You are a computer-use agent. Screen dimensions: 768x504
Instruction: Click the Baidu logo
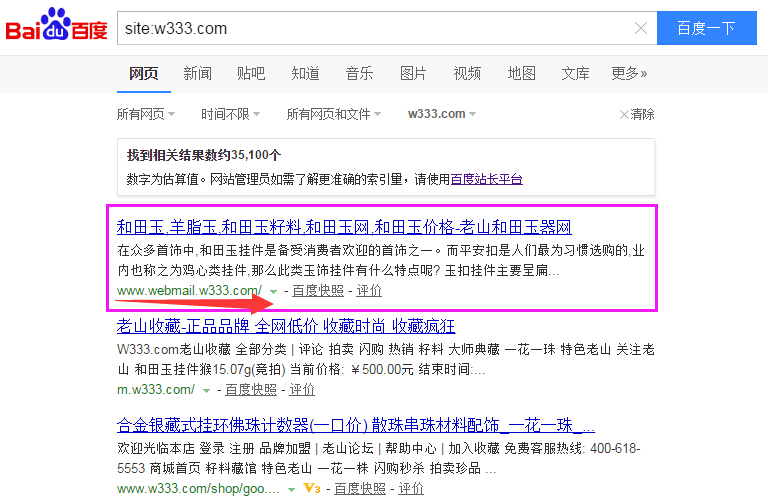(57, 28)
